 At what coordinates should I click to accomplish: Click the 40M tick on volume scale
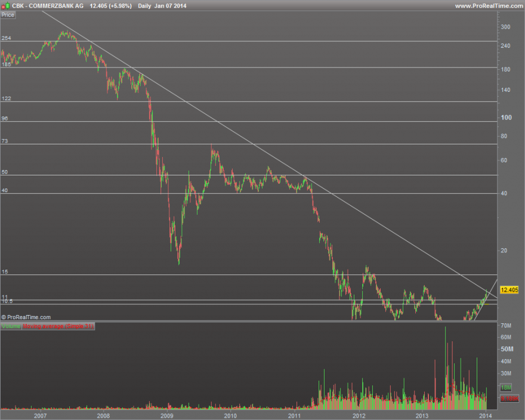coord(506,362)
